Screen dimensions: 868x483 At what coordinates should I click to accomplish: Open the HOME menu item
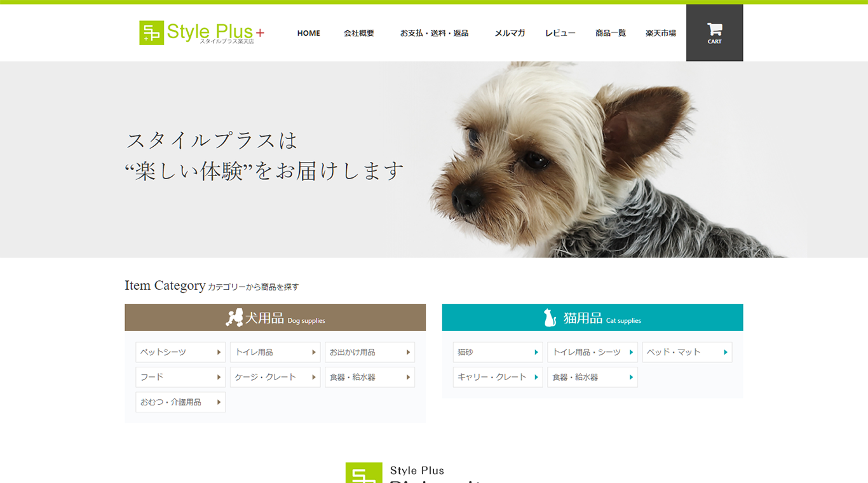(x=309, y=33)
